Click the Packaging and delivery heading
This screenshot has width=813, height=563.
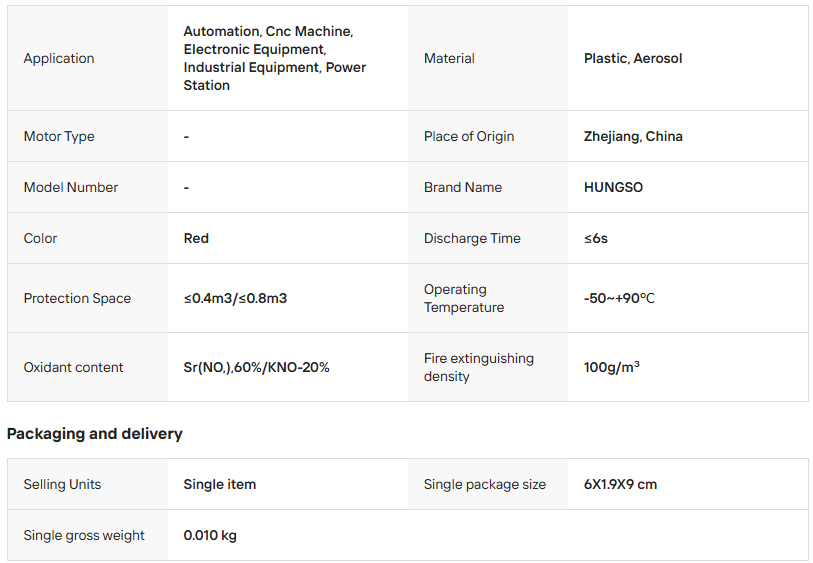click(95, 434)
